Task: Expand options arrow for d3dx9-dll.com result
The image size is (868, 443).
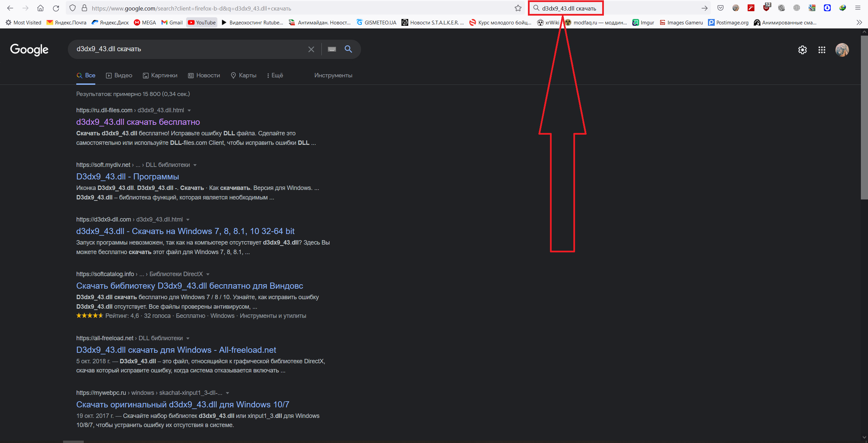Action: coord(188,220)
